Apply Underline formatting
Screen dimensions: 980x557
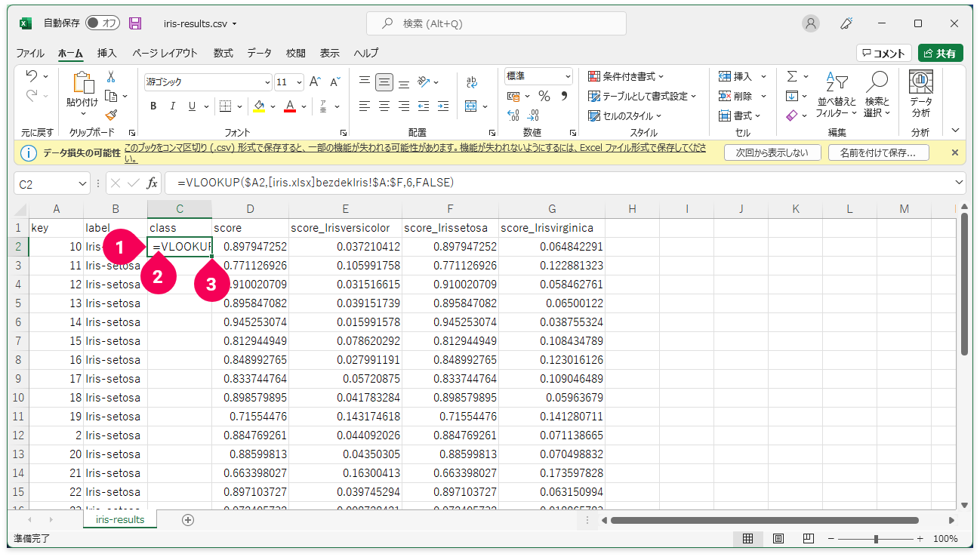(x=192, y=106)
